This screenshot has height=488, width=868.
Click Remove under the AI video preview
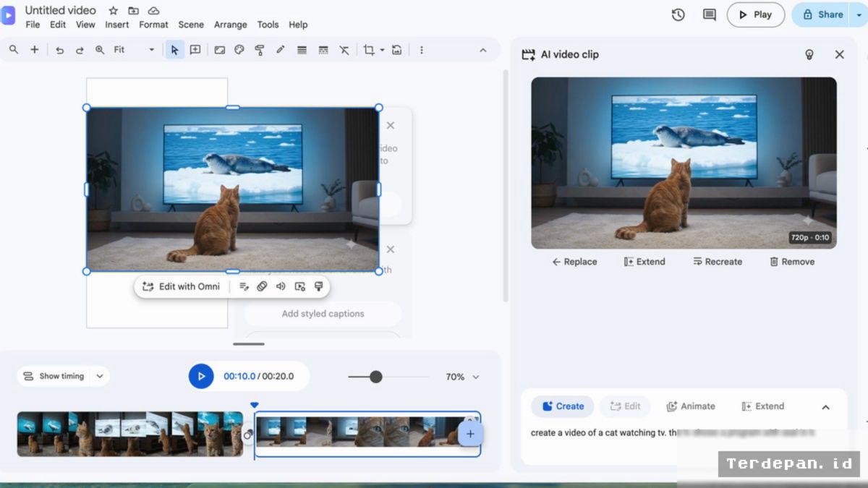pyautogui.click(x=792, y=262)
